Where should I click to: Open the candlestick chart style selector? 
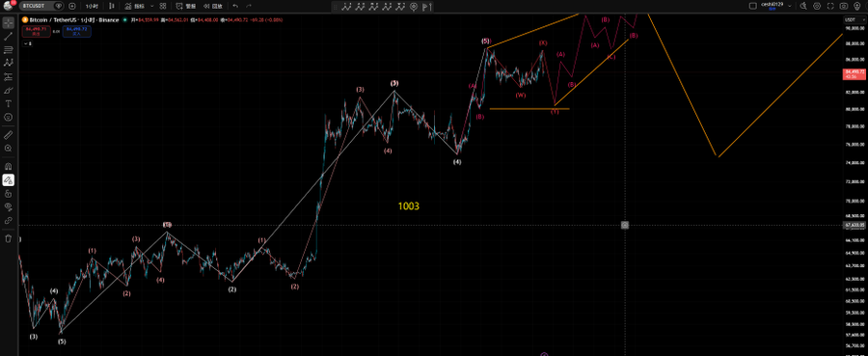[x=112, y=6]
